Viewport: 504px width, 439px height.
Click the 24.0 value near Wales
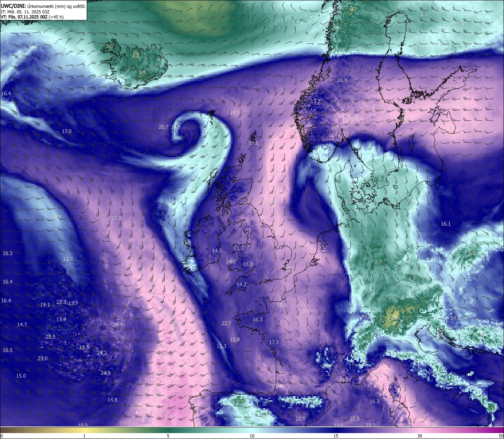(x=231, y=262)
